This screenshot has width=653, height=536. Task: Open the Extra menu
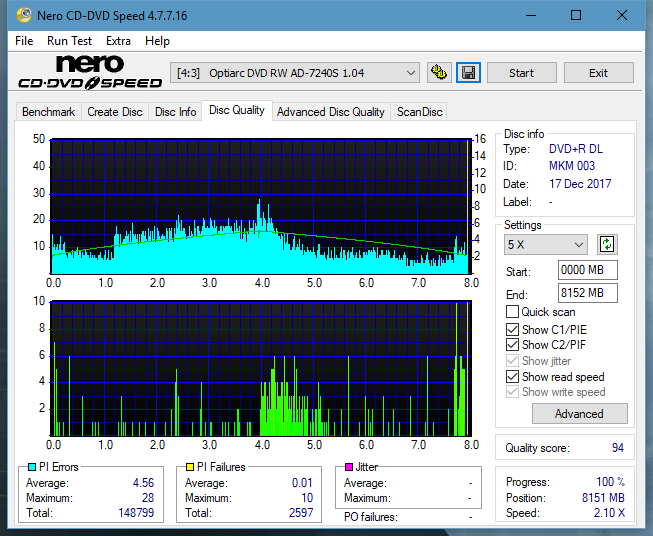pos(118,41)
